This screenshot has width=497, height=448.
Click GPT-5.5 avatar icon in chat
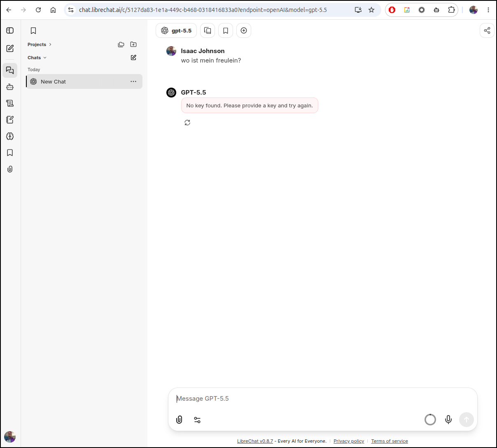click(x=171, y=93)
